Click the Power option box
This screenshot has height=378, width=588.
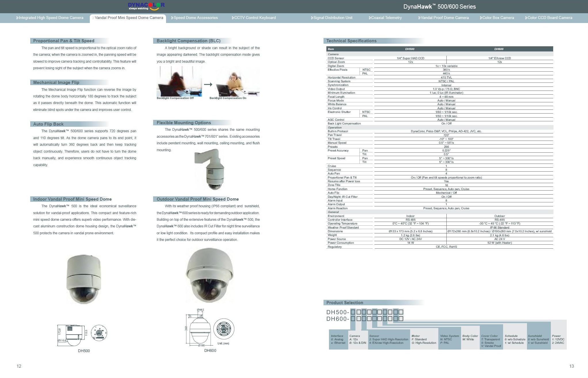coord(558,335)
